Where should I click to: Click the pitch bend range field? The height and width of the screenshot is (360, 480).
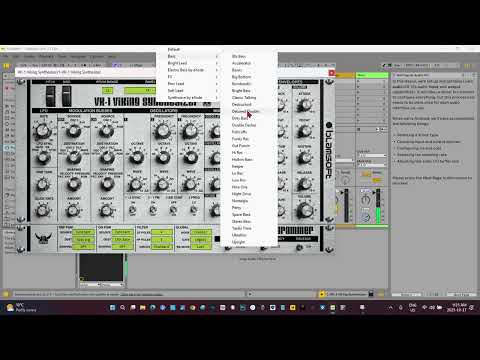tap(107, 90)
